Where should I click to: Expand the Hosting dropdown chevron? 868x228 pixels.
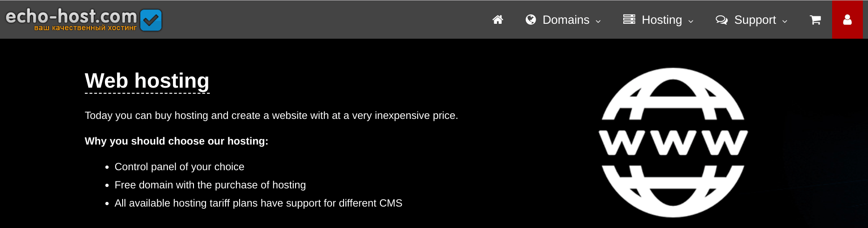click(691, 21)
